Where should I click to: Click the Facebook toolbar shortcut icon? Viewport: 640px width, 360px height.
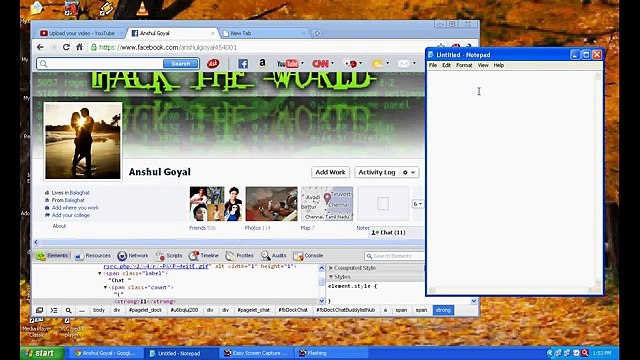tap(243, 64)
